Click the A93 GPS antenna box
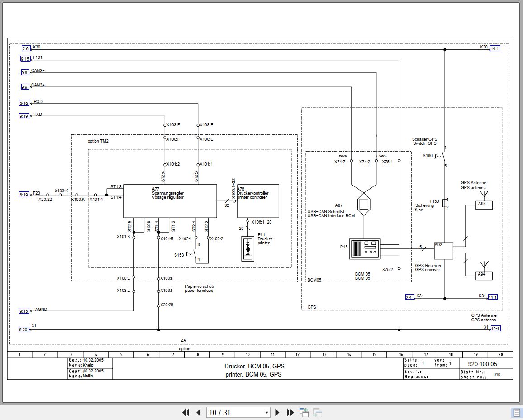Viewport: 523px width, 420px height. point(484,205)
